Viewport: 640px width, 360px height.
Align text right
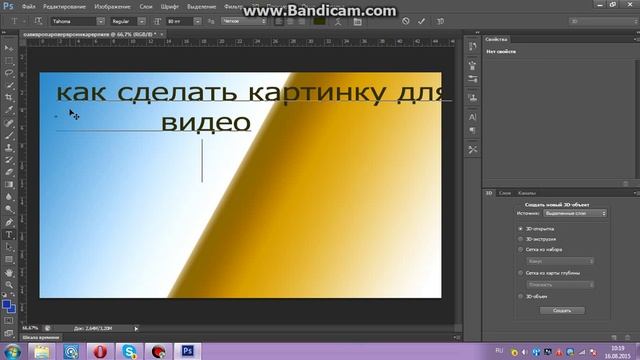tap(301, 21)
